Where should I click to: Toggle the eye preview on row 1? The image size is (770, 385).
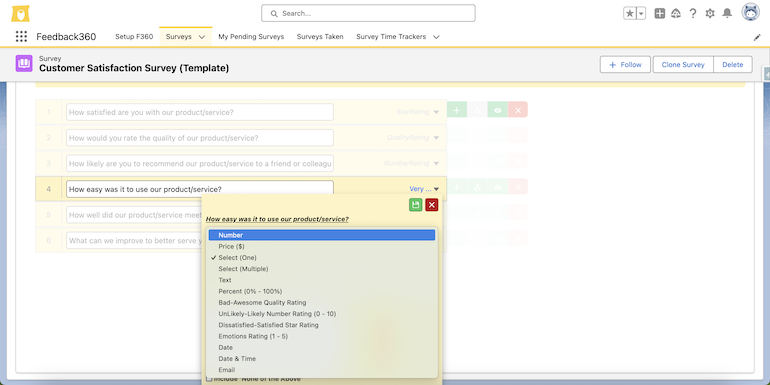coord(497,110)
